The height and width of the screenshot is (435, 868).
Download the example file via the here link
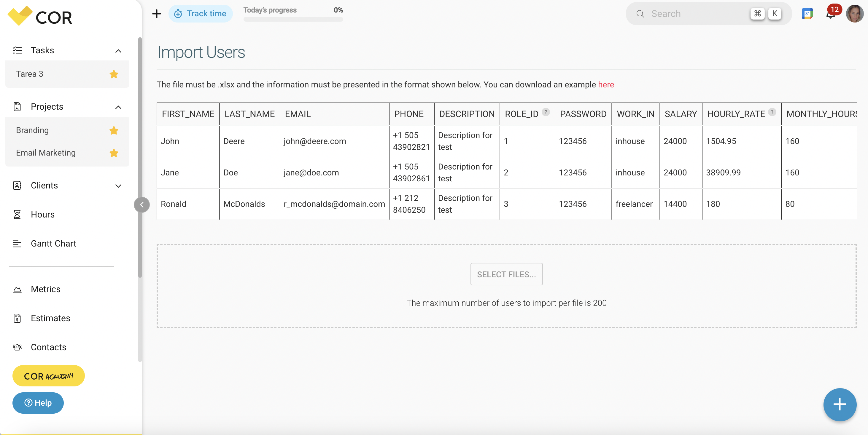[606, 84]
